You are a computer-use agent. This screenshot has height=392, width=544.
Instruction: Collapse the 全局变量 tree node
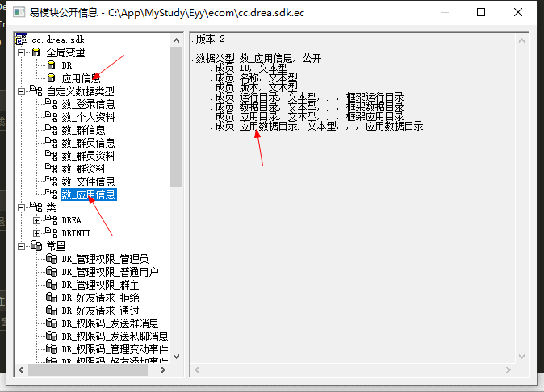pyautogui.click(x=21, y=52)
